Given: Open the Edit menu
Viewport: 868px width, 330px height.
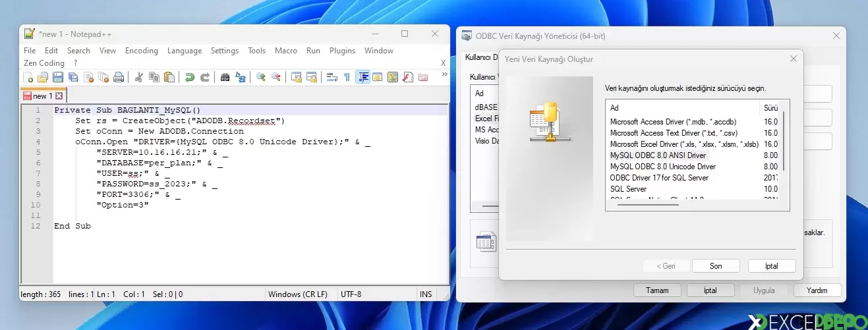Looking at the screenshot, I should [51, 51].
